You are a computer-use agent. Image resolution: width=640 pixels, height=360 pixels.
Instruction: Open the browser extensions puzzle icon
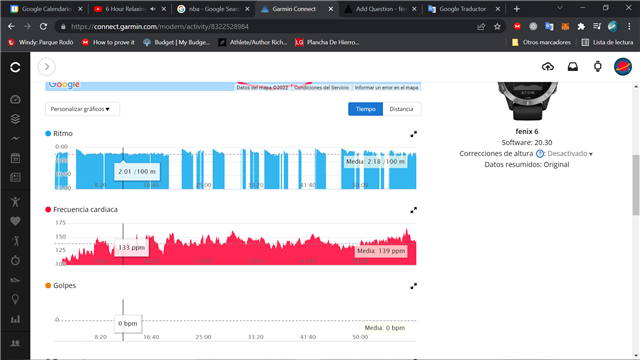pyautogui.click(x=581, y=27)
